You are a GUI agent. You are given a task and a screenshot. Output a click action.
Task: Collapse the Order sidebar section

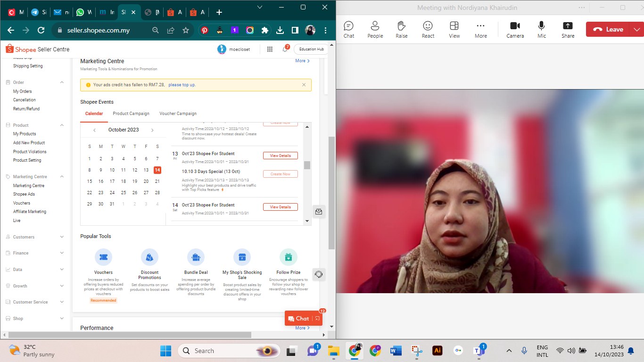click(62, 82)
